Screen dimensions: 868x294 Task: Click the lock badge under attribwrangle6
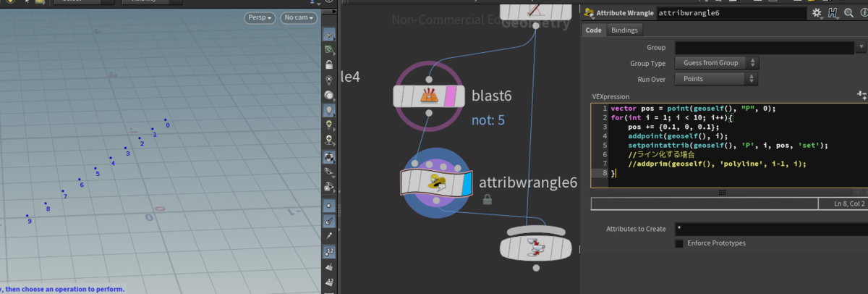(488, 199)
